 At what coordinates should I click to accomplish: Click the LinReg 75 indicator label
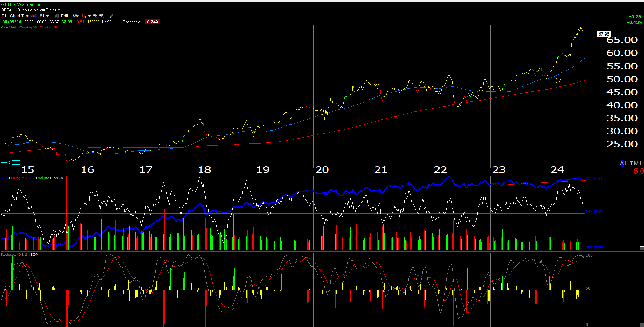(x=18, y=178)
